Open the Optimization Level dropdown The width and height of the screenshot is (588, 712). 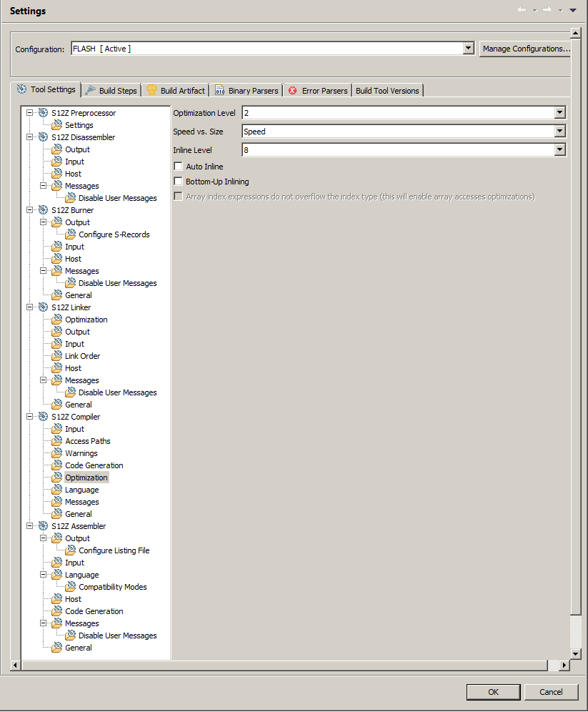pos(558,112)
